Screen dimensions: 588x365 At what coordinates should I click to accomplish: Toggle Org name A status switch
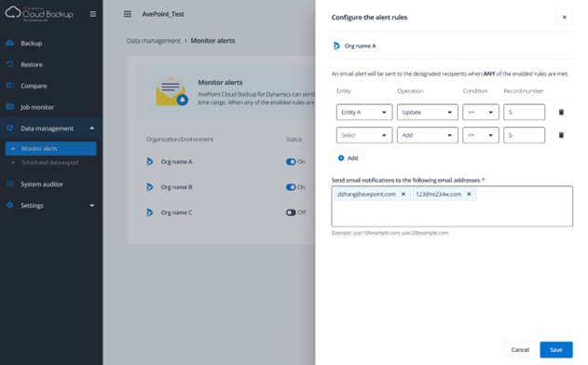[x=291, y=162]
